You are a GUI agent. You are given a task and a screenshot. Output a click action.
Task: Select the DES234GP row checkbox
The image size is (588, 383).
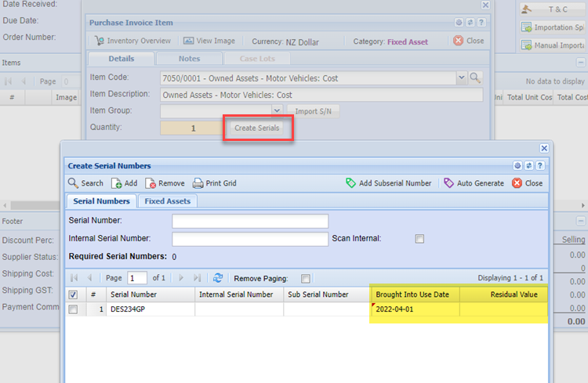[x=73, y=309]
